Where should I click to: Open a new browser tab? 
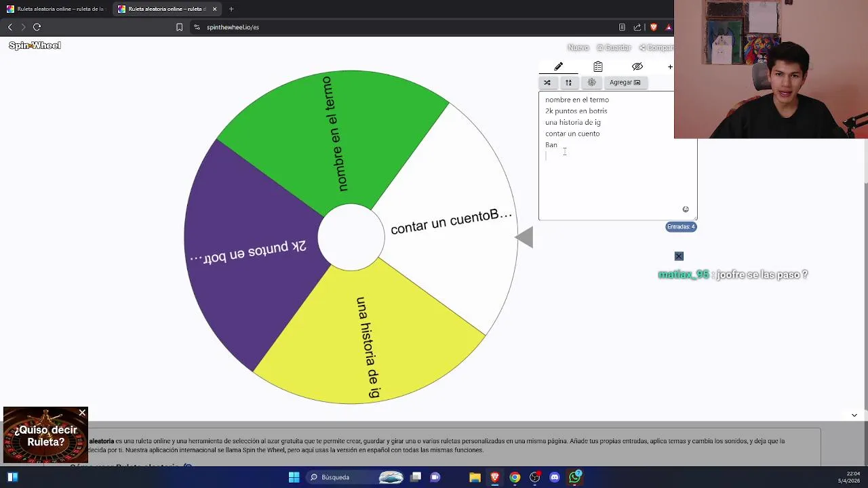coord(231,9)
